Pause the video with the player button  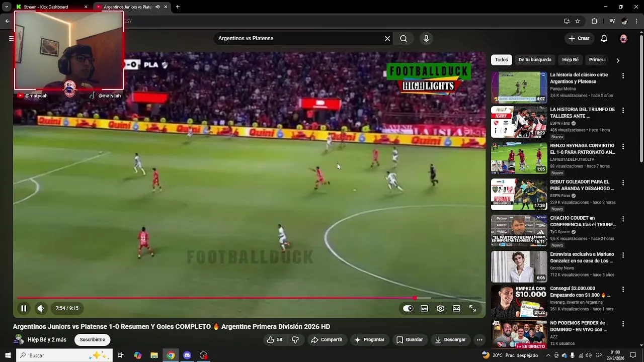pyautogui.click(x=24, y=308)
